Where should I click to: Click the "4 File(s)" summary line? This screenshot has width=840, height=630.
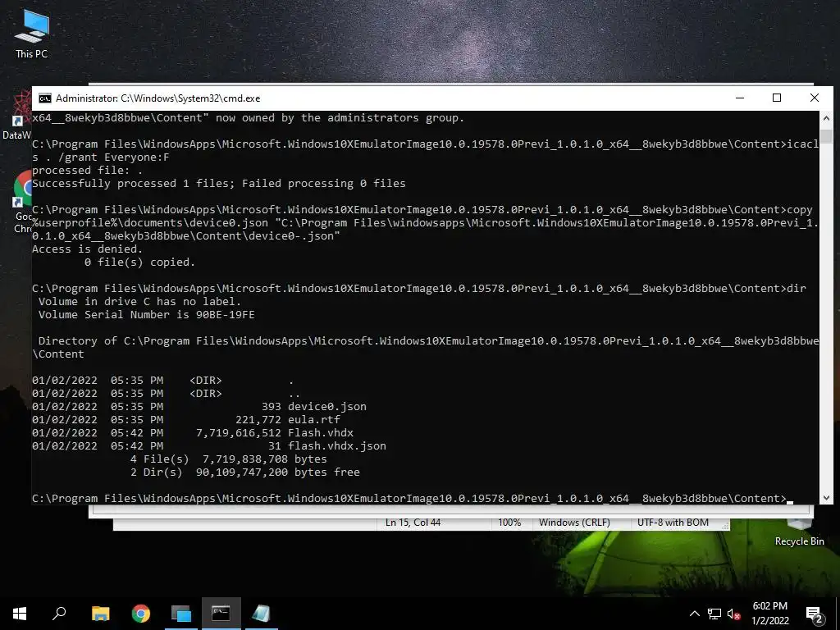(228, 459)
